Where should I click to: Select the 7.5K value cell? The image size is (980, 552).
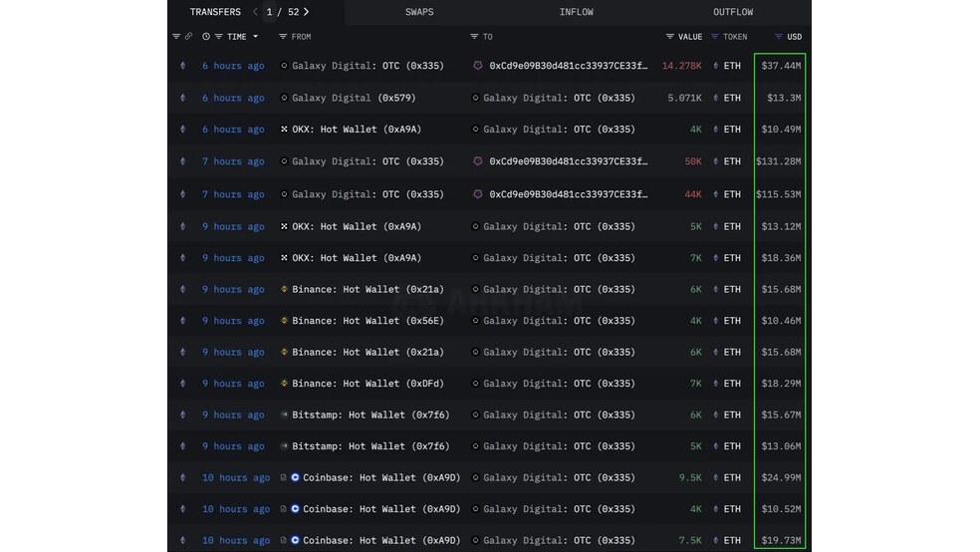(690, 540)
